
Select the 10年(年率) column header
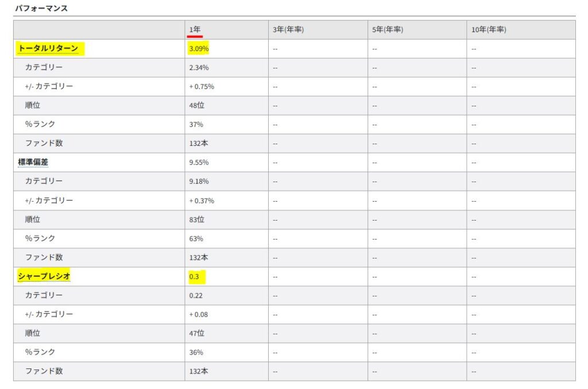coord(488,30)
